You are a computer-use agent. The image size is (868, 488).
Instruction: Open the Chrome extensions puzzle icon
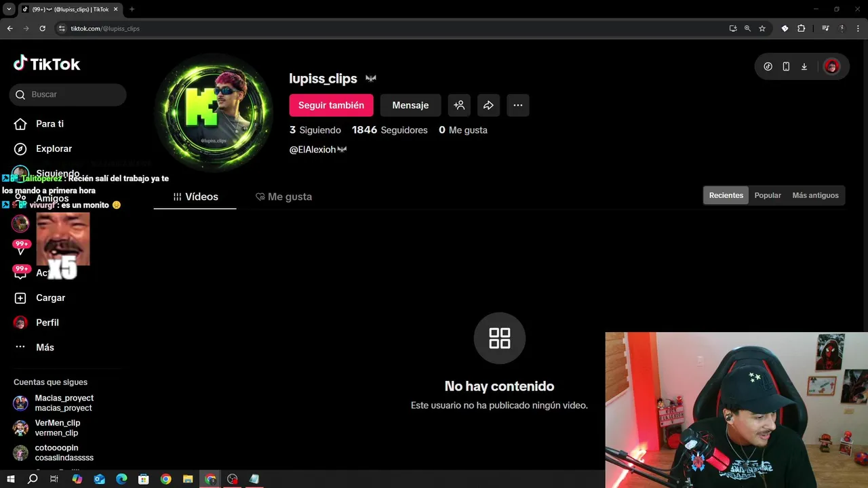pos(802,28)
